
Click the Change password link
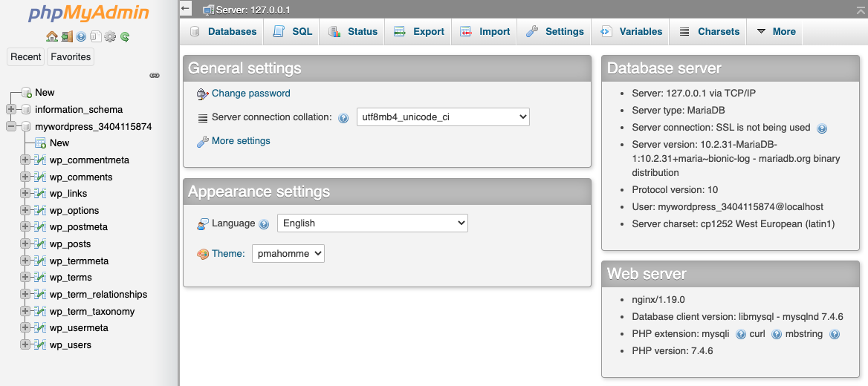(250, 94)
